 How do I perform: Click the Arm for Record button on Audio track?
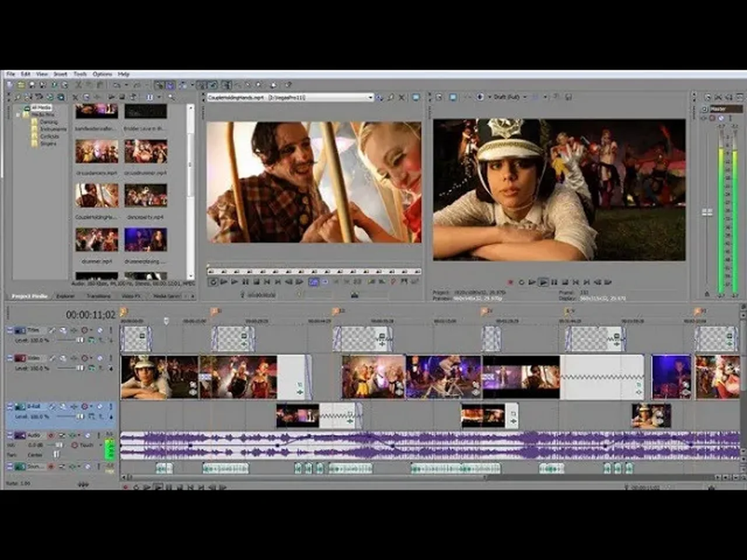click(51, 435)
